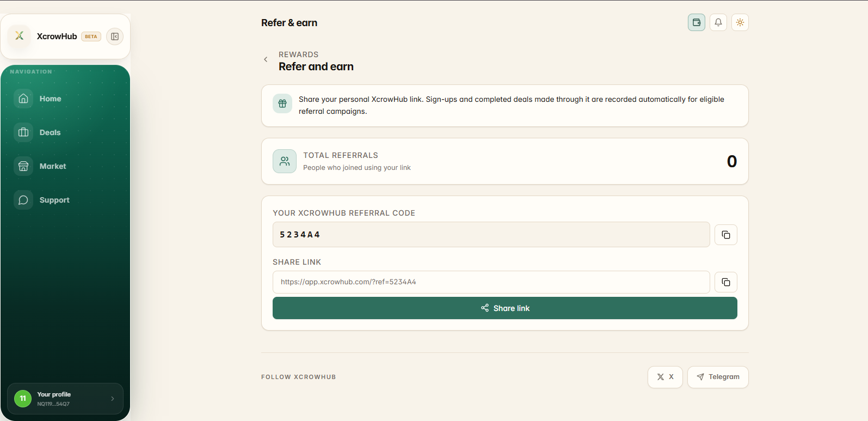
Task: Click the 'Refer & earn' page title
Action: [289, 23]
